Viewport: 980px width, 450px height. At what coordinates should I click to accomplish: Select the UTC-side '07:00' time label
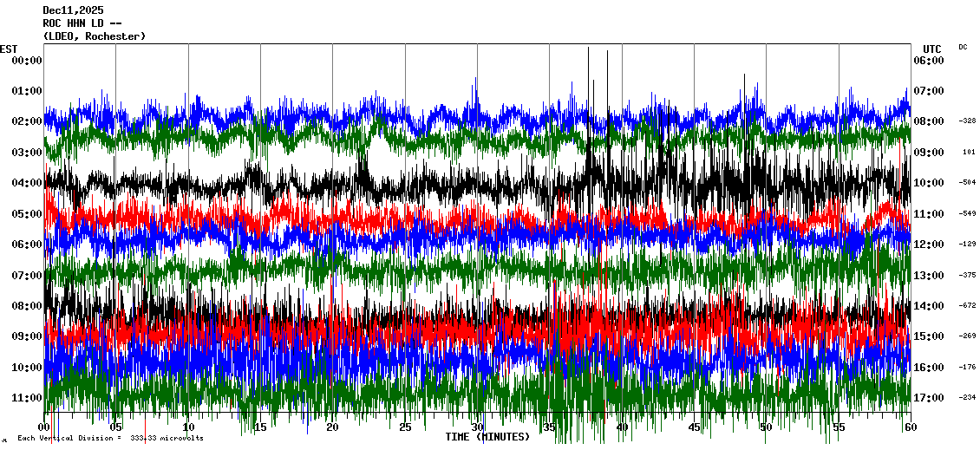[x=929, y=91]
